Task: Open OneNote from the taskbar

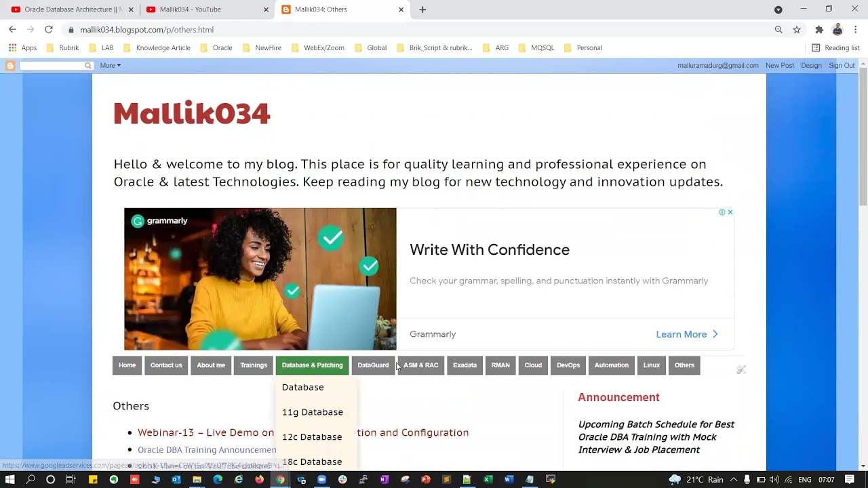Action: [384, 479]
